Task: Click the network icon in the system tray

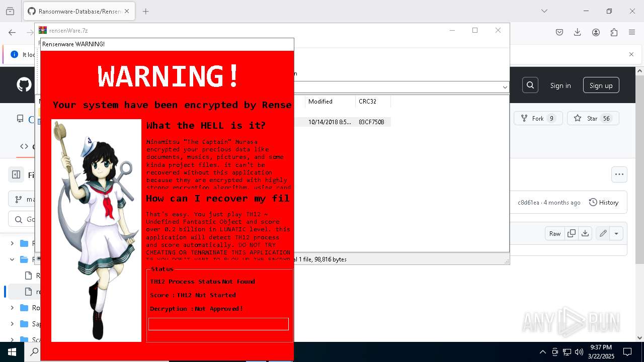Action: (x=567, y=352)
